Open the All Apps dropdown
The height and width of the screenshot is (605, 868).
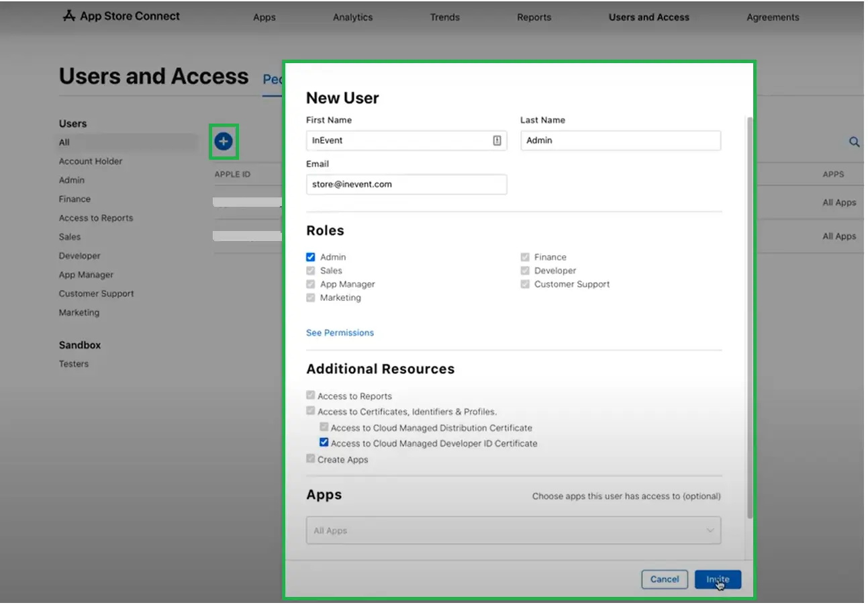pos(514,530)
